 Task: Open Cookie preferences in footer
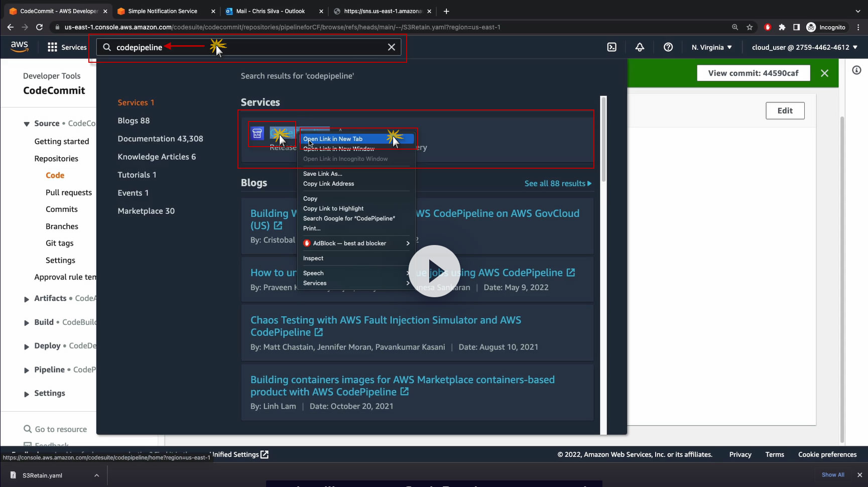tap(827, 454)
